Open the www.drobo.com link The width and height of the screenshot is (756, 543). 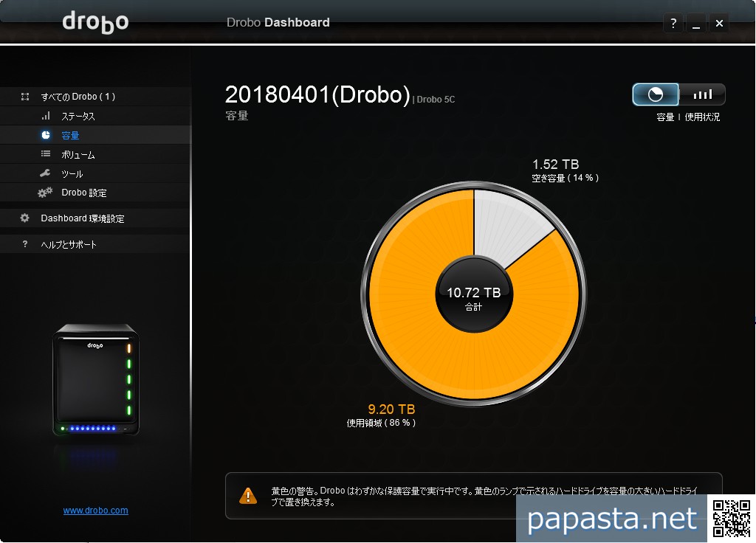click(95, 511)
